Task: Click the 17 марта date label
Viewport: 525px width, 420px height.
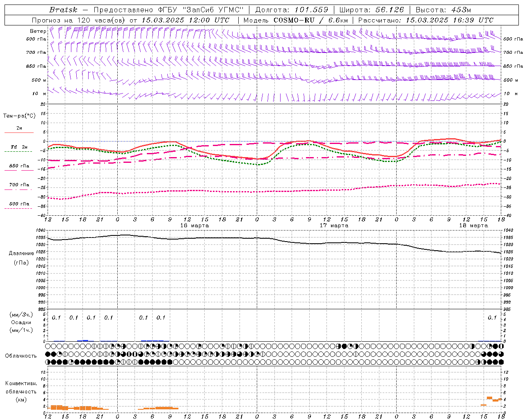Action: tap(334, 226)
